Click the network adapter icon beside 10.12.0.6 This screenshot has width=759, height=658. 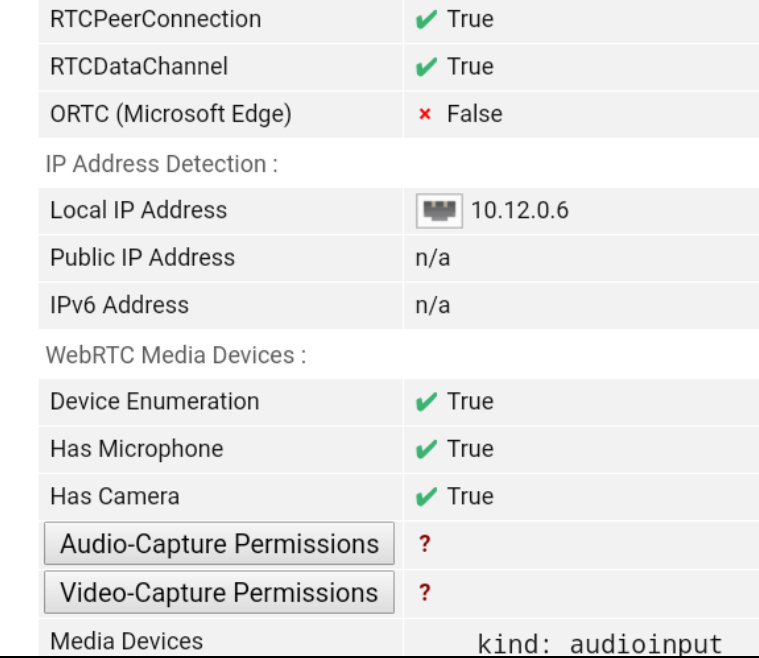point(439,211)
